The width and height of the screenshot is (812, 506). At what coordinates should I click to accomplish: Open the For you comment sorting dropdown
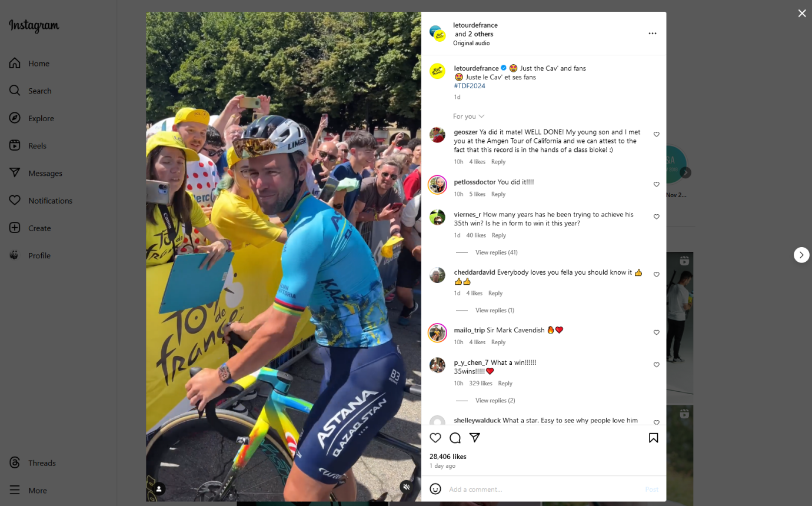pos(468,116)
